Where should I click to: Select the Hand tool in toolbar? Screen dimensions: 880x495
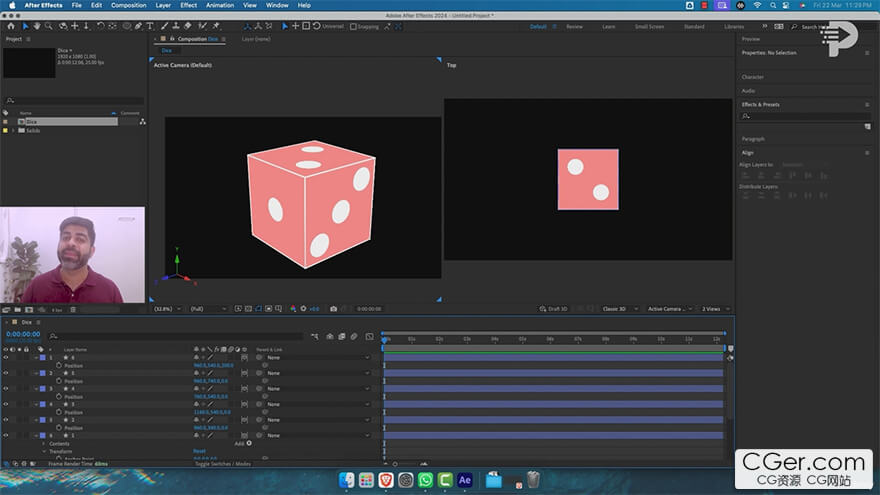(x=37, y=26)
